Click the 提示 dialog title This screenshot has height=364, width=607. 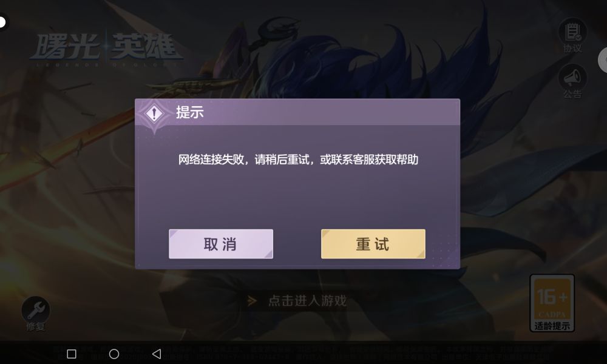pyautogui.click(x=189, y=113)
